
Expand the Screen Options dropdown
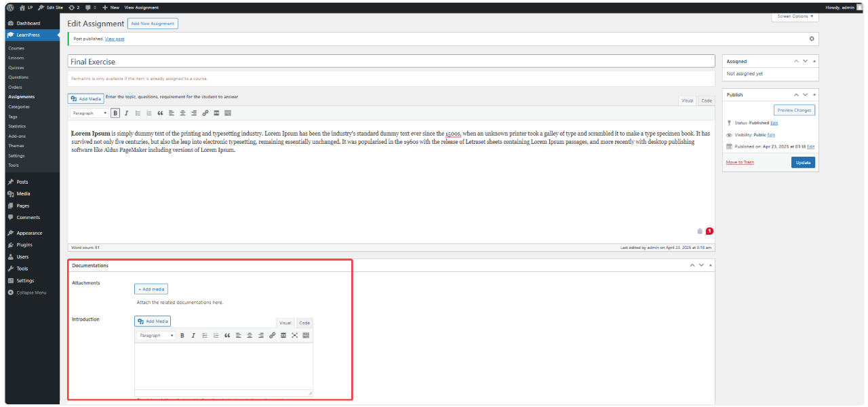[795, 16]
